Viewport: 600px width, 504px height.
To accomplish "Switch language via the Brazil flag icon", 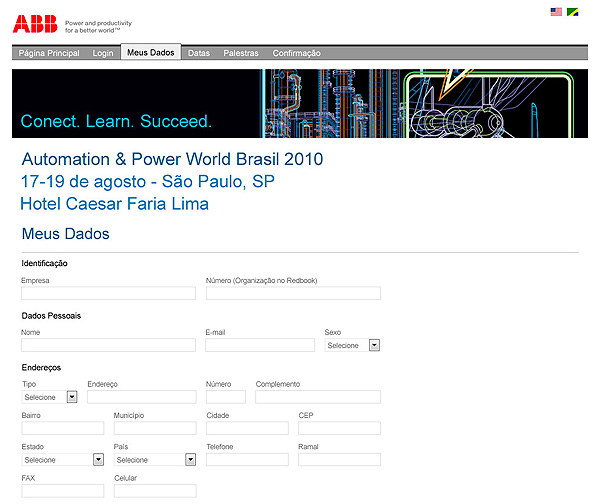I will [572, 12].
